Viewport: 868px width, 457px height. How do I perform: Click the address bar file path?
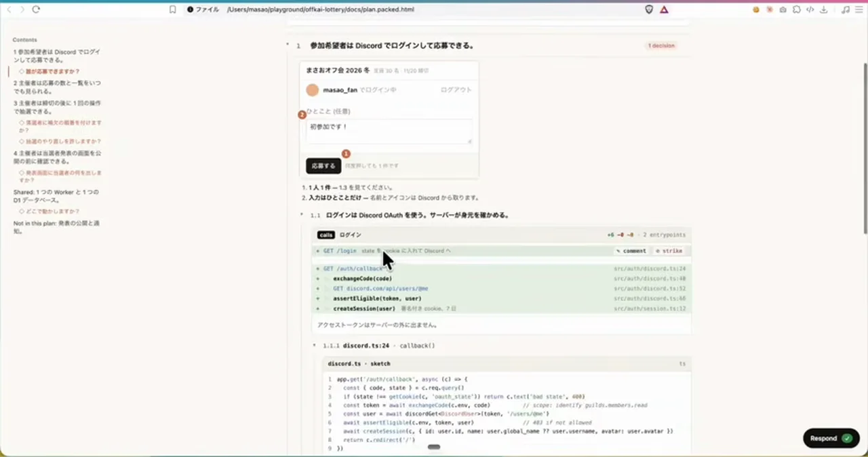pos(321,9)
